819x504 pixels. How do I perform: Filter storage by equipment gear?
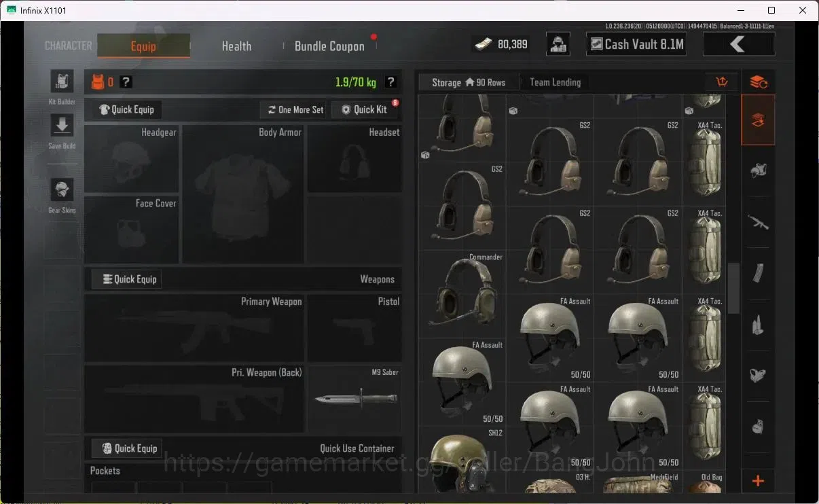point(759,171)
